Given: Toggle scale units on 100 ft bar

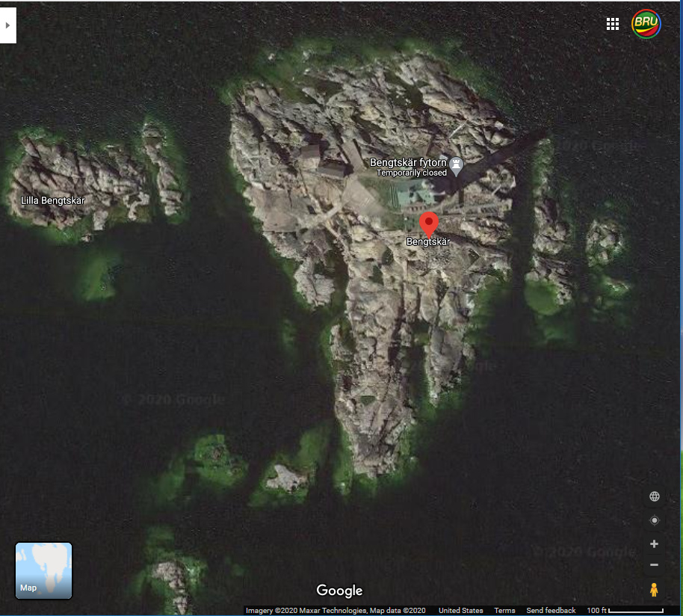Looking at the screenshot, I should (625, 610).
